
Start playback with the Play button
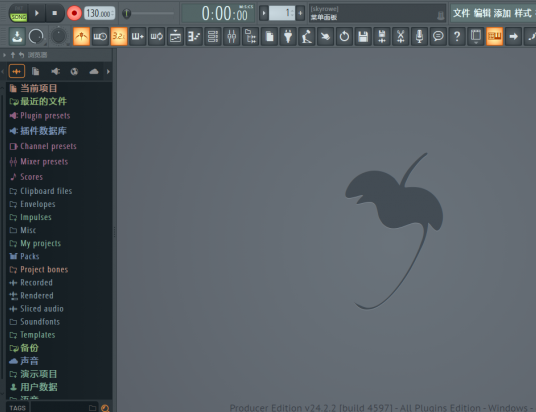pyautogui.click(x=37, y=13)
